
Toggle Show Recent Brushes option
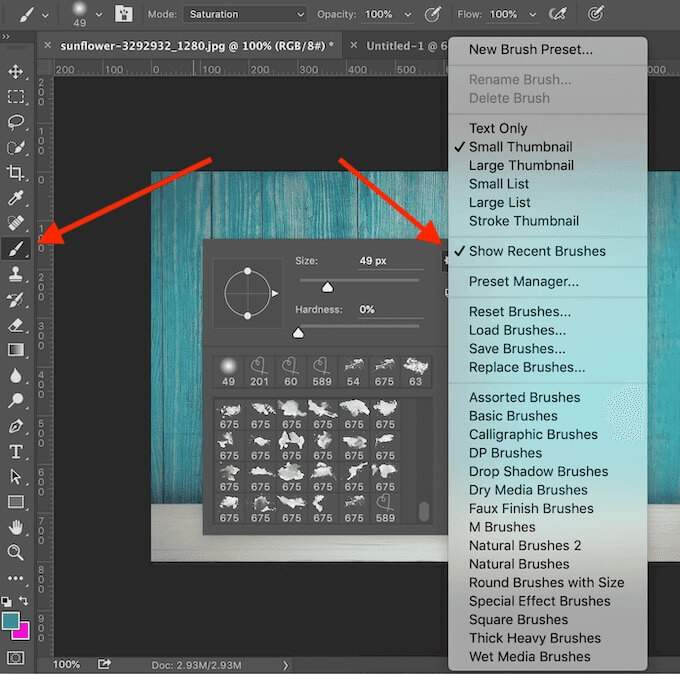(537, 251)
